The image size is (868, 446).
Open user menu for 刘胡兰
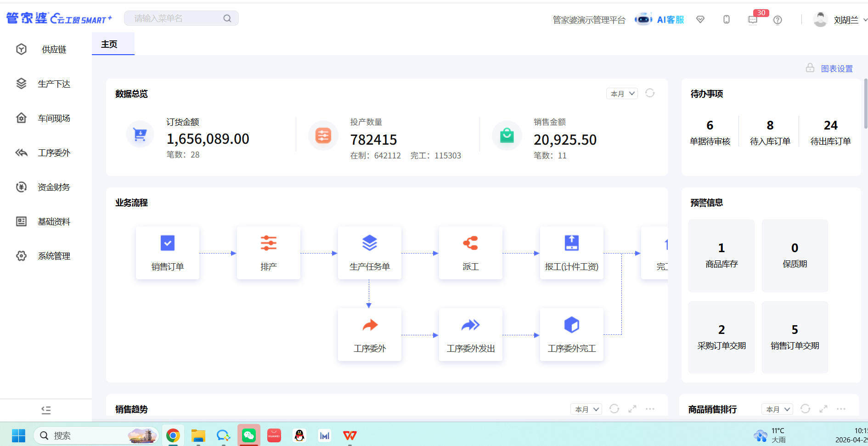(x=840, y=20)
